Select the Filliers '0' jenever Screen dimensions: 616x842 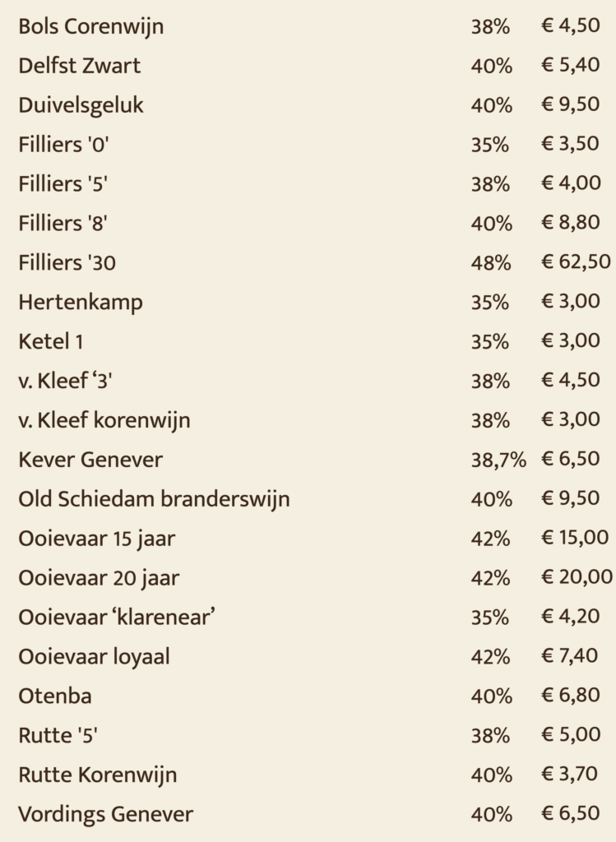tap(63, 145)
